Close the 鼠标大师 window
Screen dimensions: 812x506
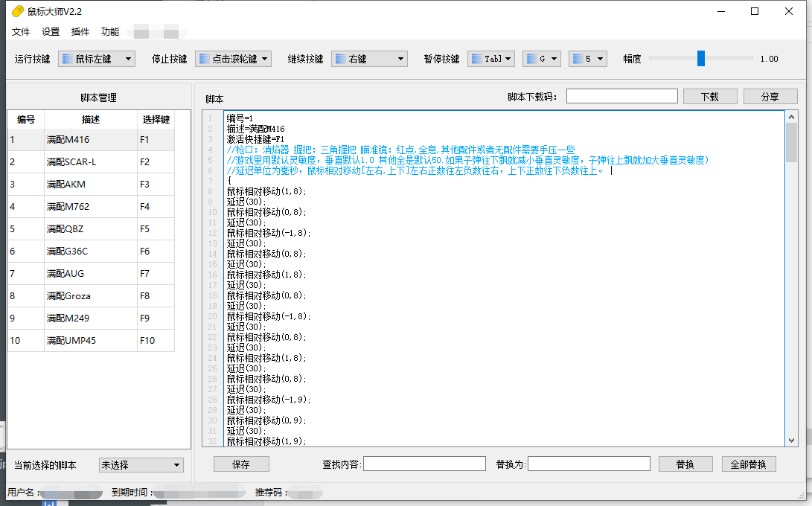pos(789,11)
